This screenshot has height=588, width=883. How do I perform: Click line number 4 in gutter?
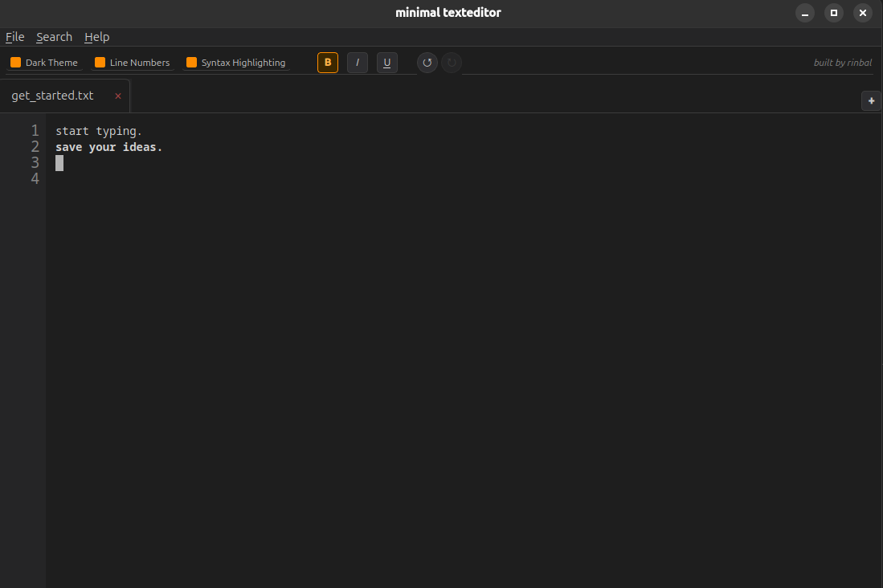click(x=35, y=178)
